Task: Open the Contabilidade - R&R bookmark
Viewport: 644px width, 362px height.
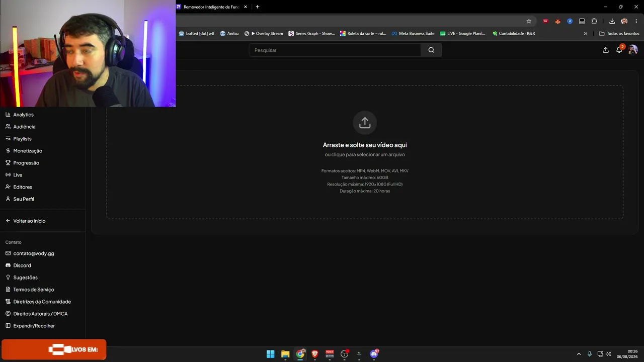Action: click(514, 34)
